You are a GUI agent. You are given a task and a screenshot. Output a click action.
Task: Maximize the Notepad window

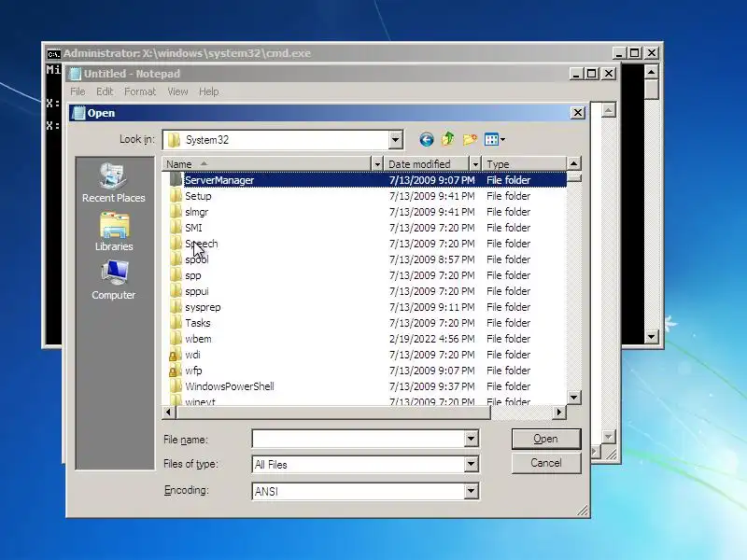tap(592, 74)
